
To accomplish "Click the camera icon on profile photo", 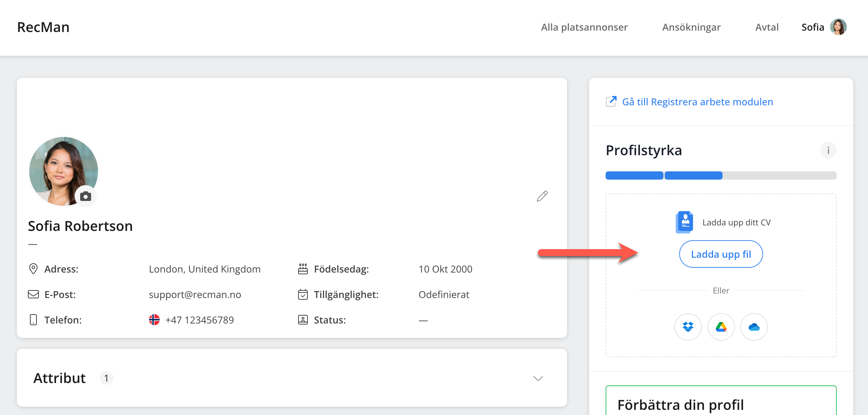I will click(86, 196).
